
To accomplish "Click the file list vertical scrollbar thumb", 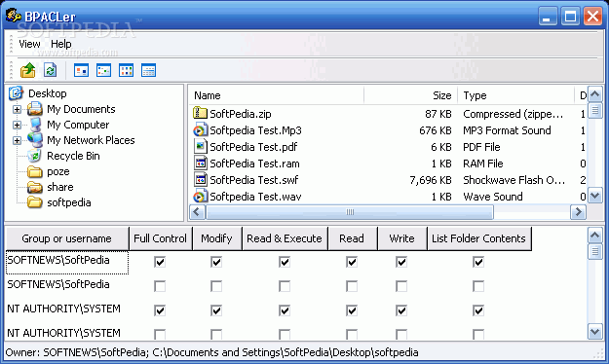I will click(595, 110).
